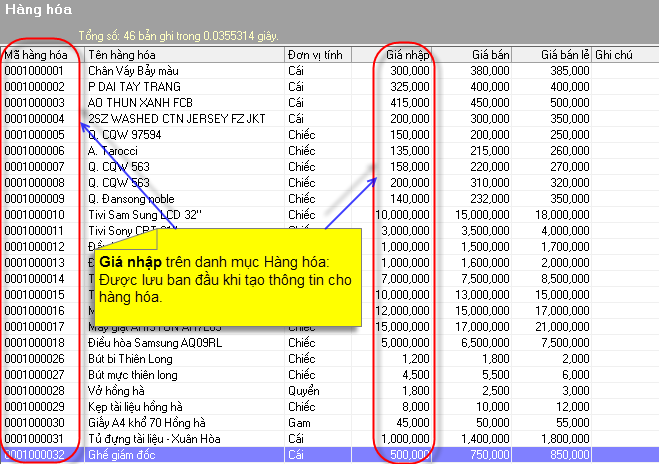The image size is (659, 464).
Task: Click the "Vở hồng hà" product name
Action: click(x=117, y=390)
